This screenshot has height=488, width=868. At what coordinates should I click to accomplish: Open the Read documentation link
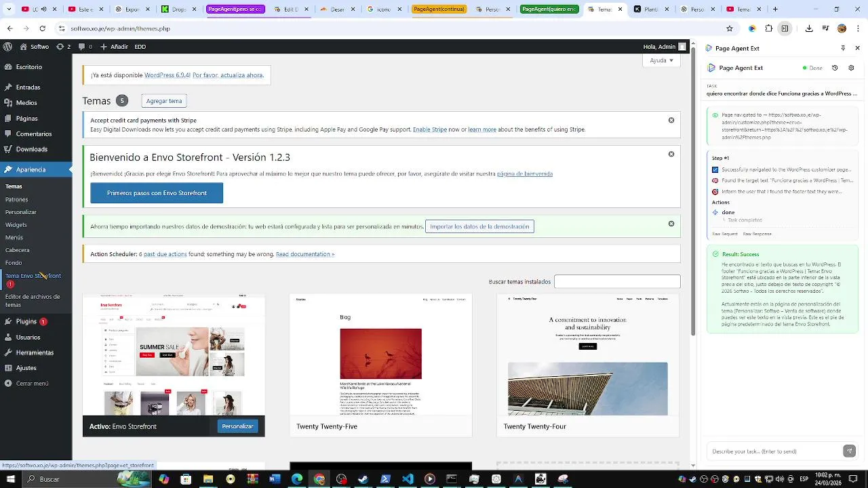point(305,254)
